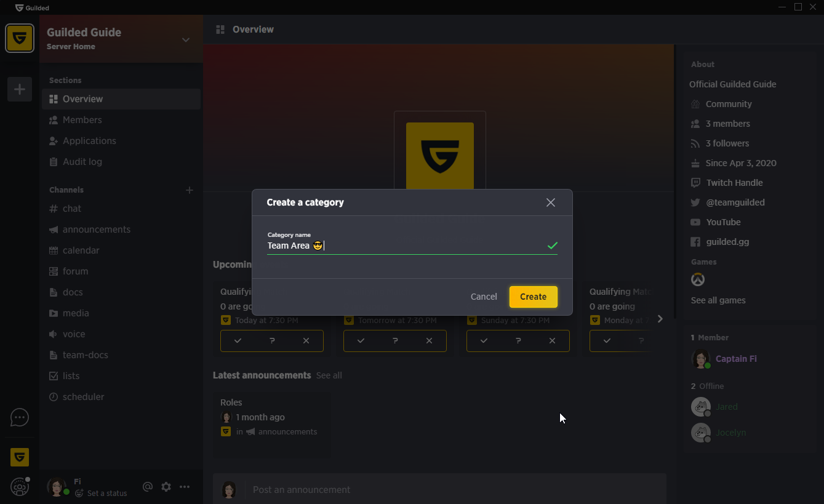Open the Guilded Guide server dropdown chevron

coord(186,40)
